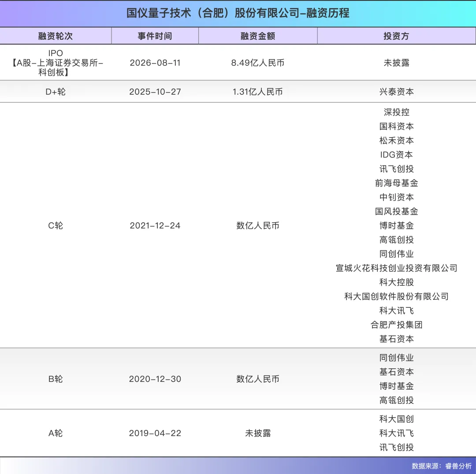
Task: Click 未披露 investor in the IPO row
Action: pos(397,63)
